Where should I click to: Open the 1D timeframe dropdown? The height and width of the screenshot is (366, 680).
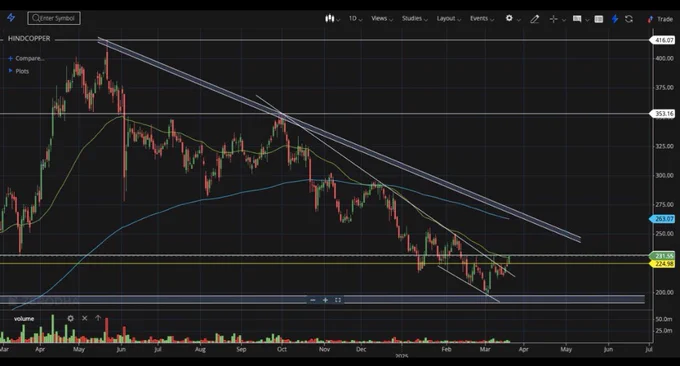[355, 19]
